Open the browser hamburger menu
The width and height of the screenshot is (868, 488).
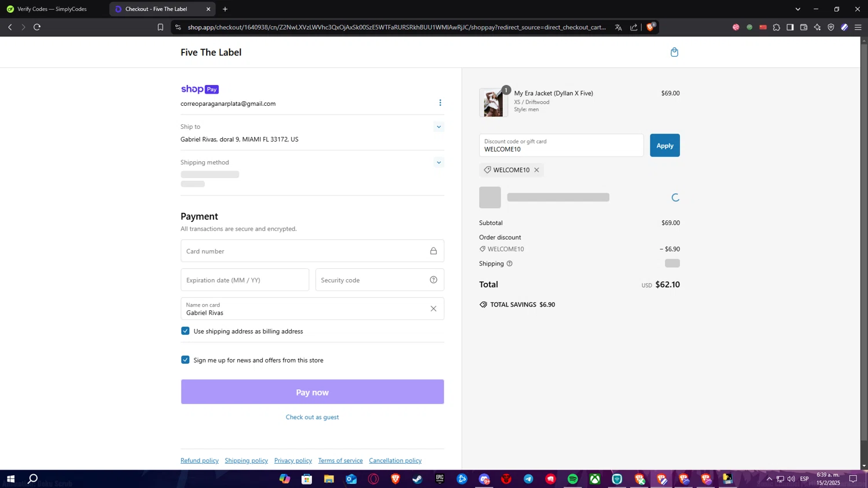coord(858,27)
